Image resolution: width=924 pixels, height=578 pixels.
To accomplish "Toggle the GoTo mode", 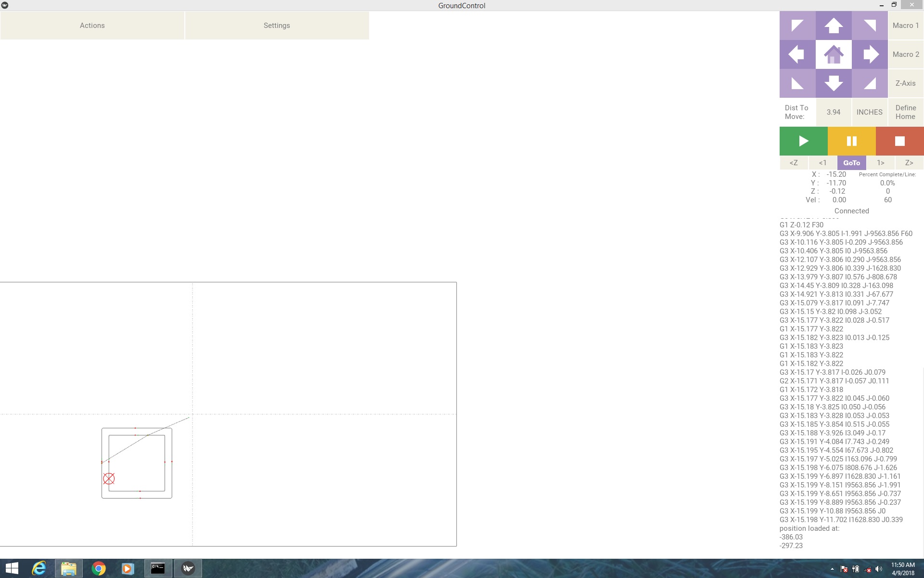I will coord(851,163).
